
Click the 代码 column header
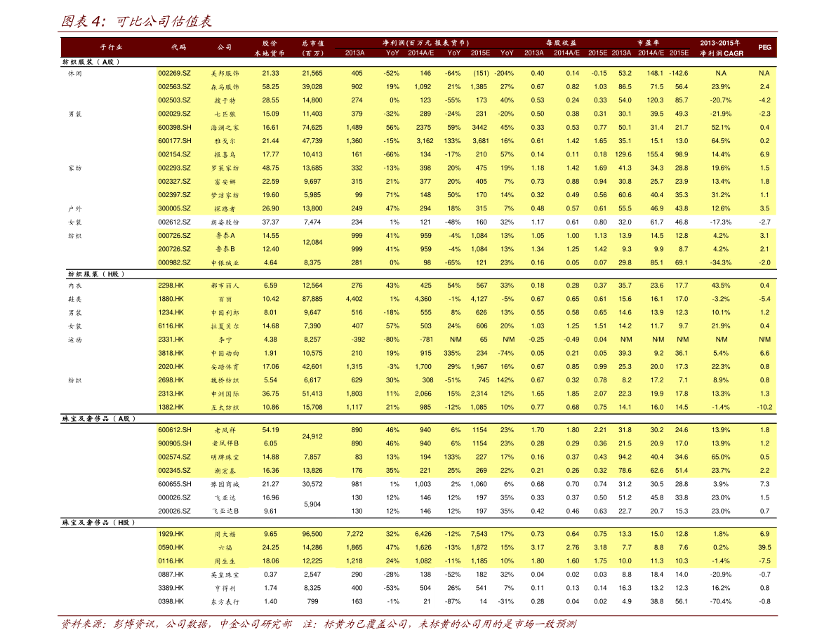tap(178, 47)
